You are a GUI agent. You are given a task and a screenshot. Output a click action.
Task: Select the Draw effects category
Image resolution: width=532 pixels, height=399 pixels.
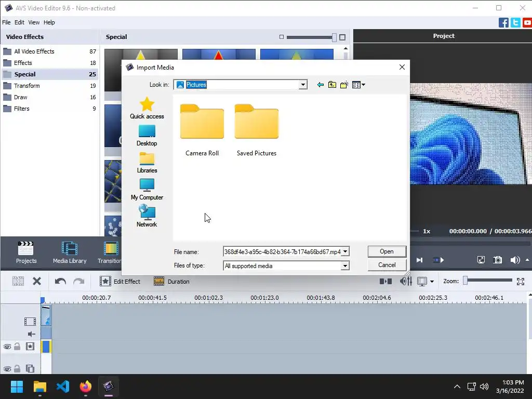(49, 97)
